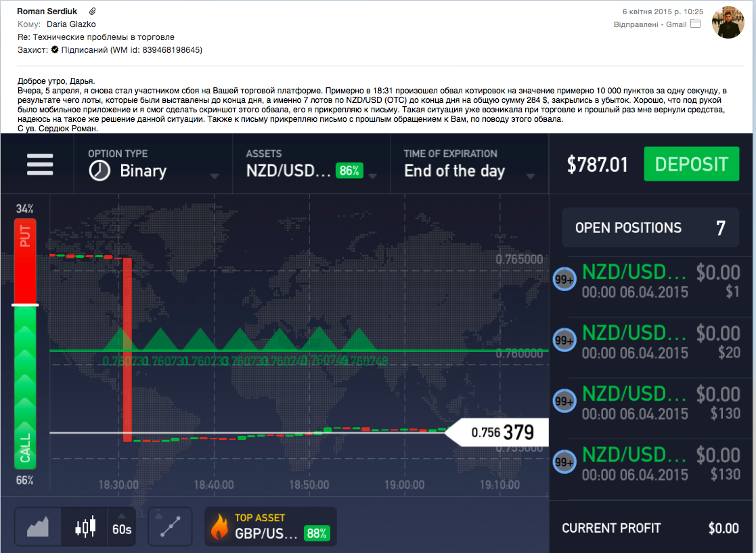Click the clock icon beside Binary
Image resolution: width=756 pixels, height=553 pixels.
[x=99, y=171]
